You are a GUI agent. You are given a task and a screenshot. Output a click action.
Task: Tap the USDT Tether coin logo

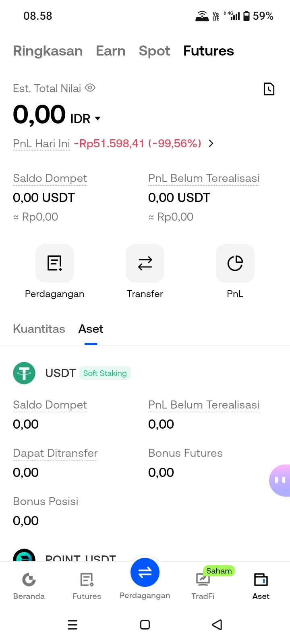click(24, 373)
